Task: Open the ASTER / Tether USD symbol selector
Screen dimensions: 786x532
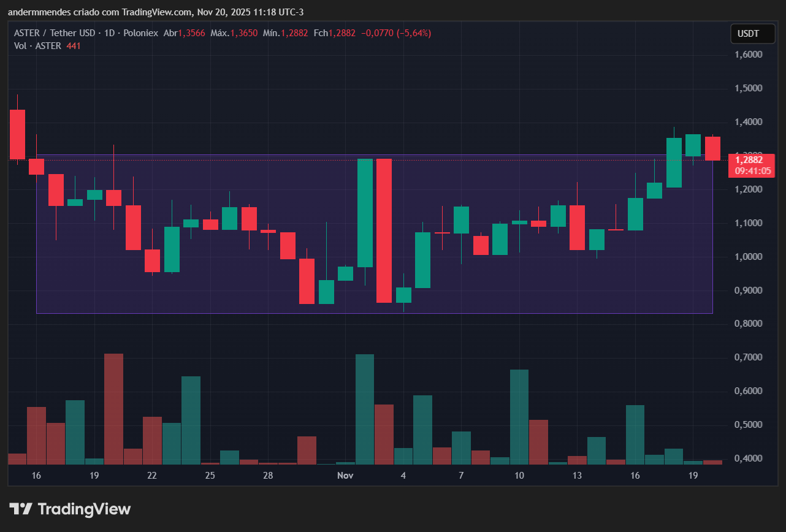Action: click(55, 33)
